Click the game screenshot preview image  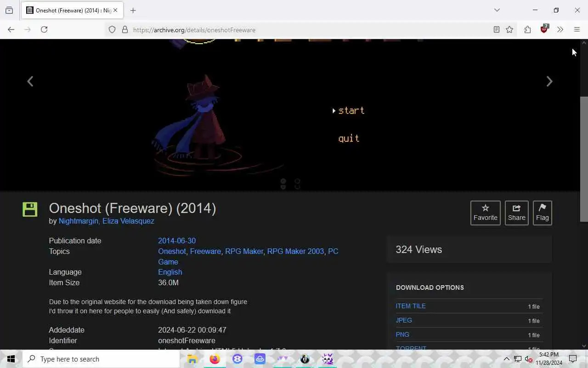(289, 115)
